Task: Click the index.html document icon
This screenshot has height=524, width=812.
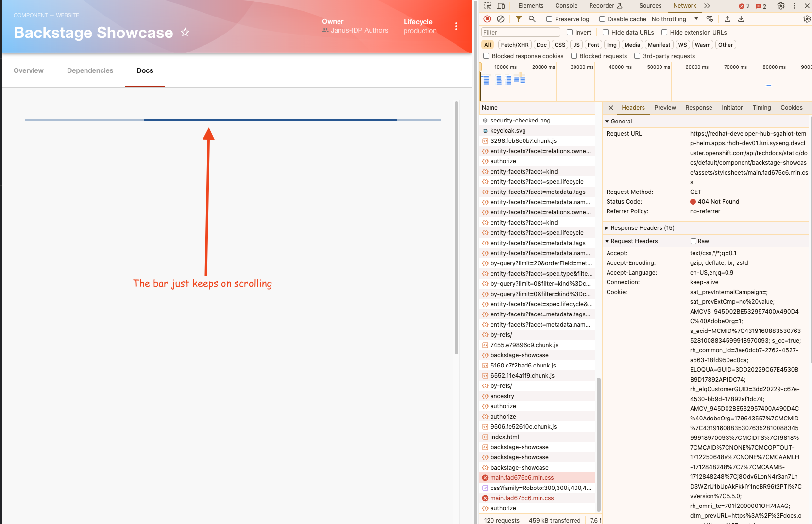Action: coord(485,437)
